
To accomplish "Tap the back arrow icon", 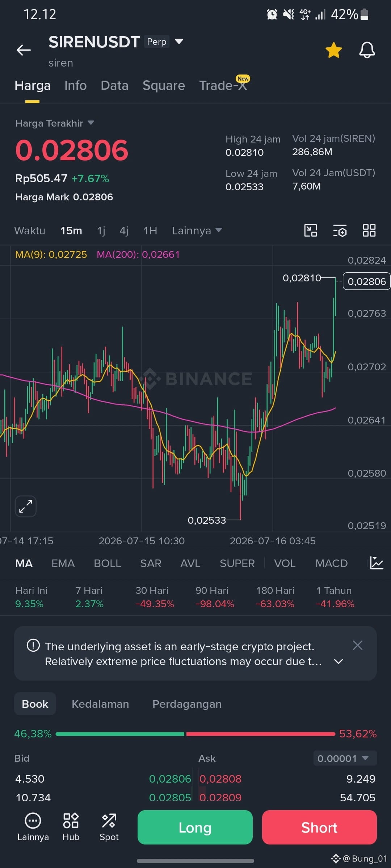I will (24, 50).
